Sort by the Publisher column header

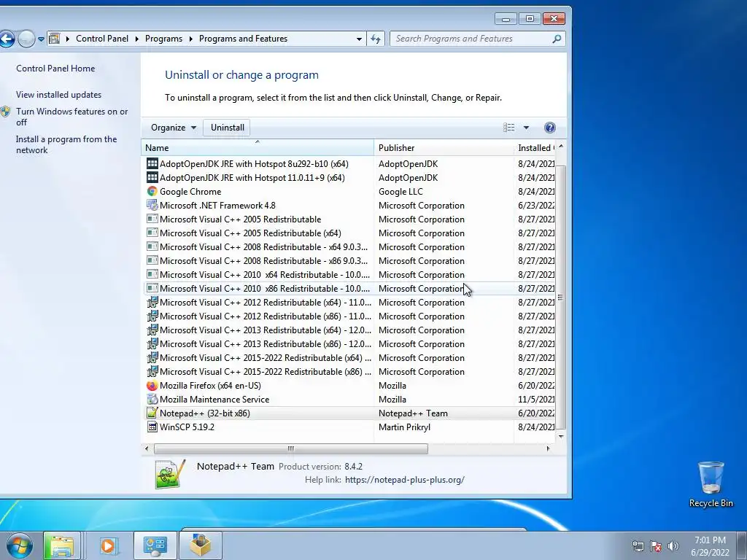point(444,147)
